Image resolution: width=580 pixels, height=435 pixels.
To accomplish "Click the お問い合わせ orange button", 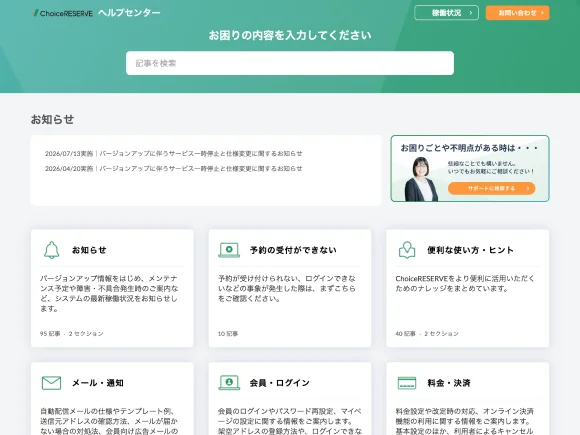I will click(517, 13).
